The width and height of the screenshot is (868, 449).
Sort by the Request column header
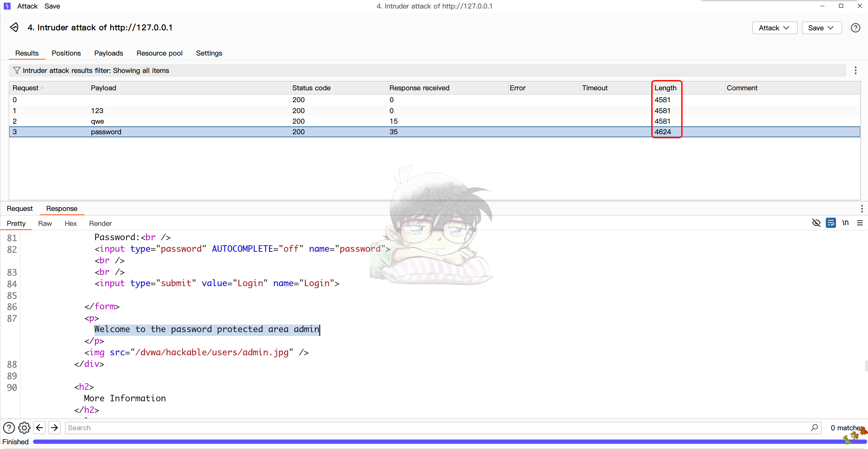[x=49, y=88]
